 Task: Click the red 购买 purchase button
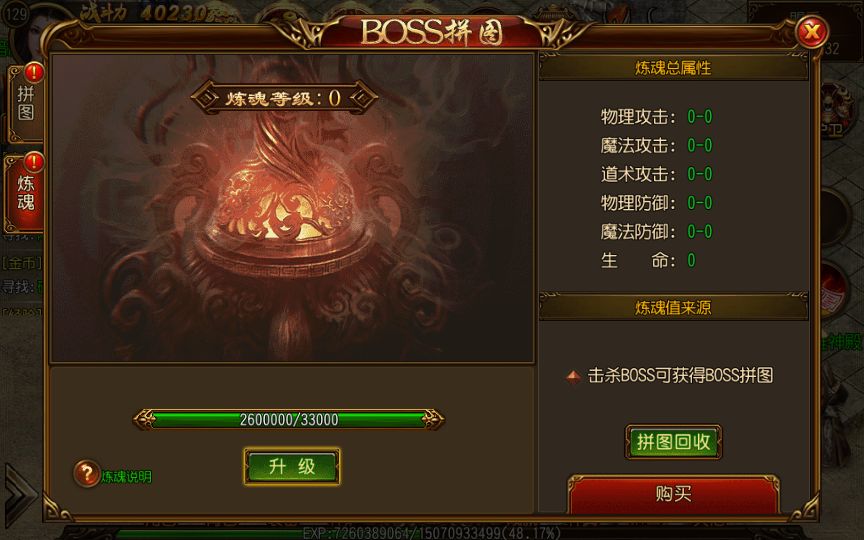673,494
